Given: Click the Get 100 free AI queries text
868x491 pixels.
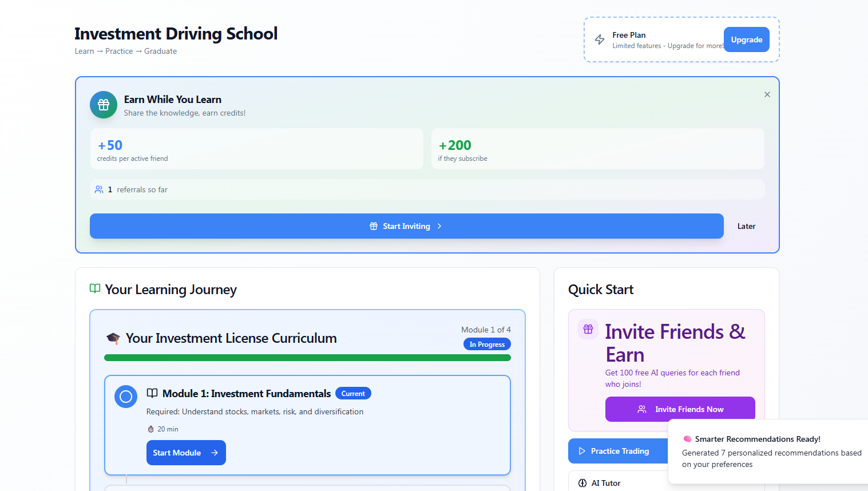Looking at the screenshot, I should point(672,378).
